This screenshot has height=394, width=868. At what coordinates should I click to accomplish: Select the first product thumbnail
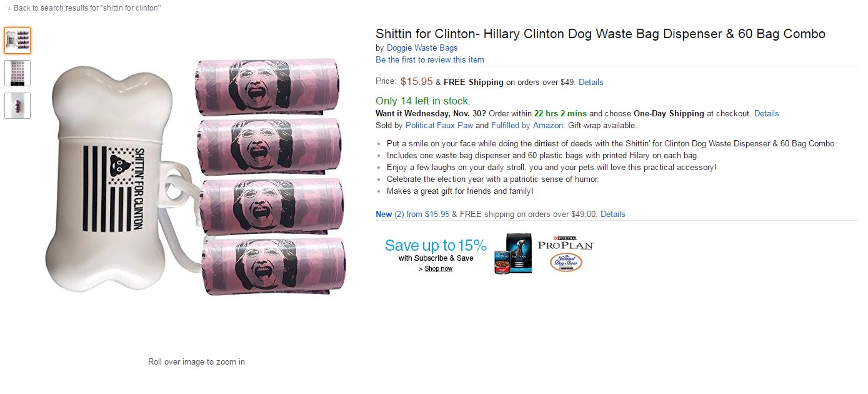coord(17,41)
